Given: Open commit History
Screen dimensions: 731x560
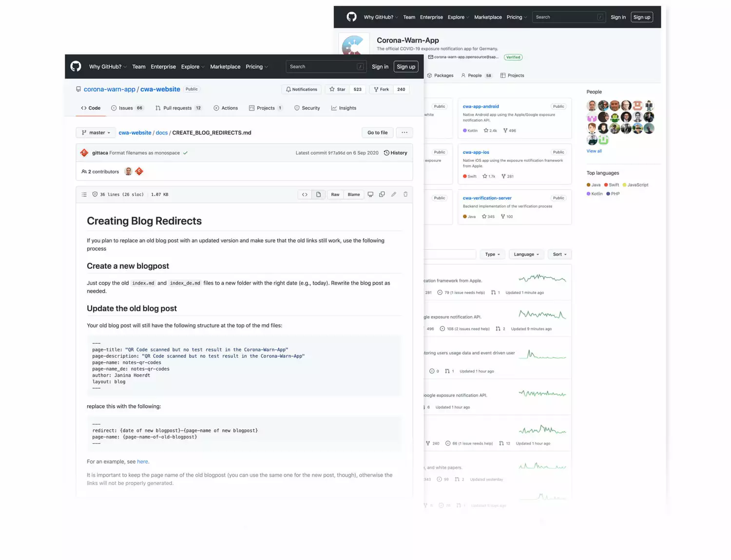Looking at the screenshot, I should tap(395, 153).
